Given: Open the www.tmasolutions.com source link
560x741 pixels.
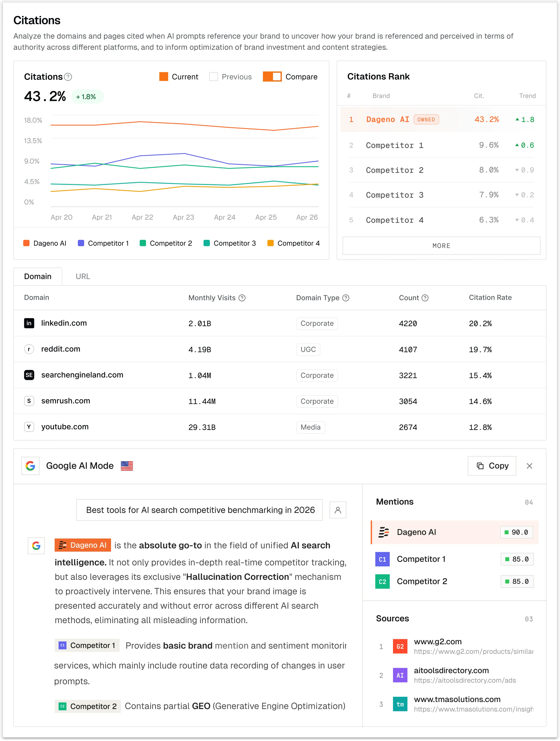Looking at the screenshot, I should (x=457, y=699).
